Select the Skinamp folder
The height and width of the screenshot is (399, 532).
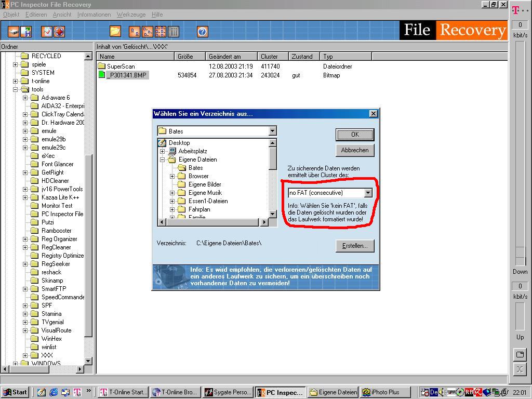click(52, 281)
